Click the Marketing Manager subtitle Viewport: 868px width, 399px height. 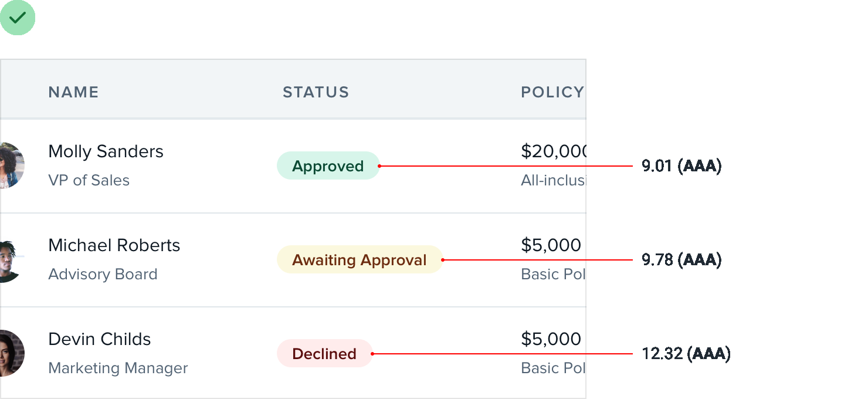118,368
